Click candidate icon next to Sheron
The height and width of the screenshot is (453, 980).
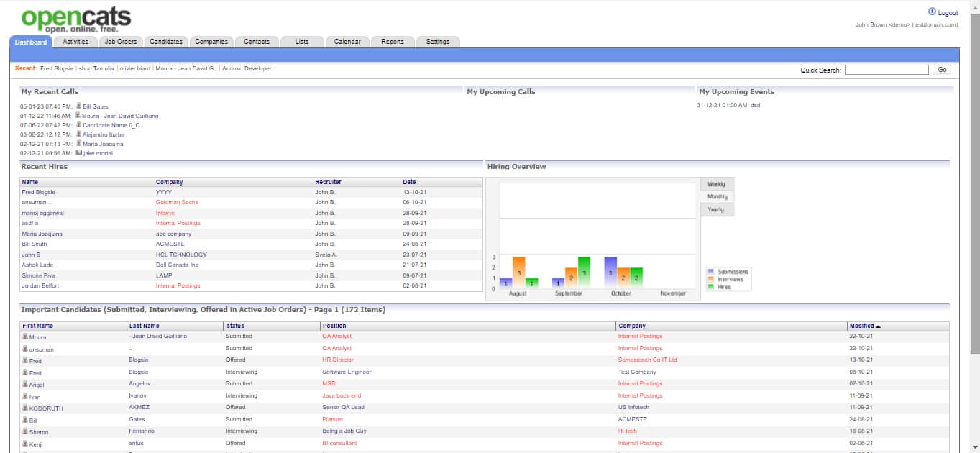click(x=25, y=431)
